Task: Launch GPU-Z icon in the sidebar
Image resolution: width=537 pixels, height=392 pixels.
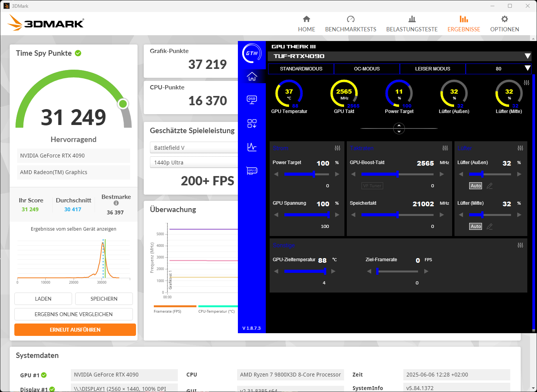Action: click(252, 171)
